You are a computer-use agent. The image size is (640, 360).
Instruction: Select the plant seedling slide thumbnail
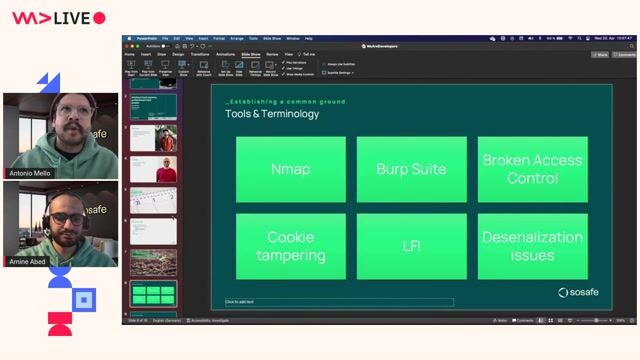tap(153, 262)
